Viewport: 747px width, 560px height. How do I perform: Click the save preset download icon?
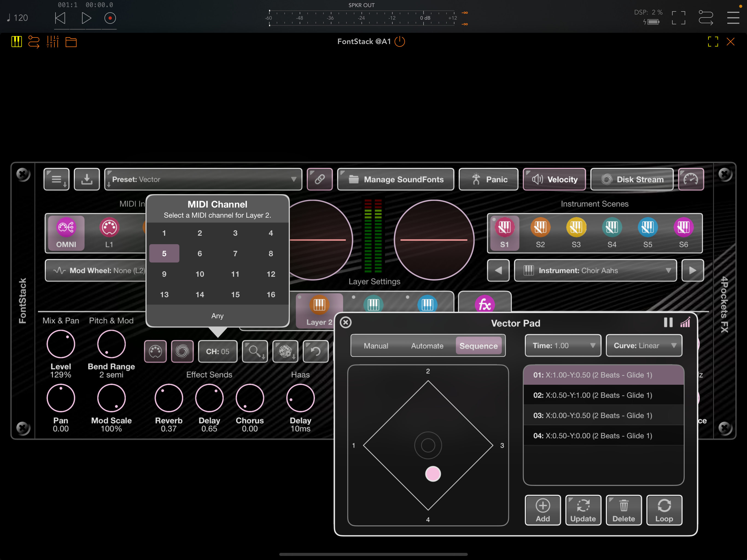87,179
